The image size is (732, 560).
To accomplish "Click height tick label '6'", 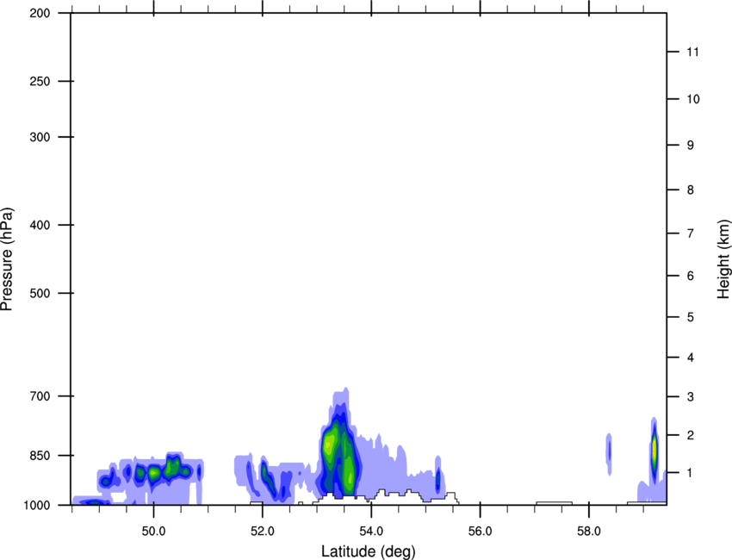I will tap(691, 276).
